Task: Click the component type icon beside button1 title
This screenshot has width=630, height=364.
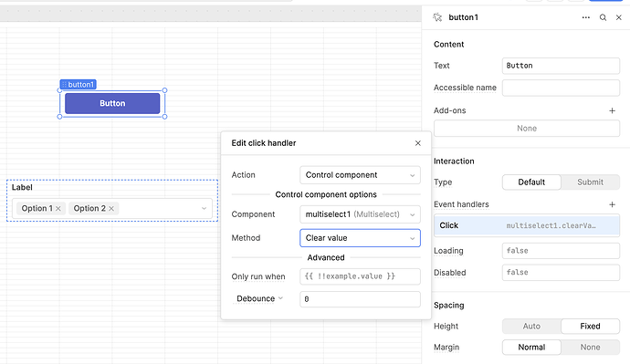Action: [437, 17]
